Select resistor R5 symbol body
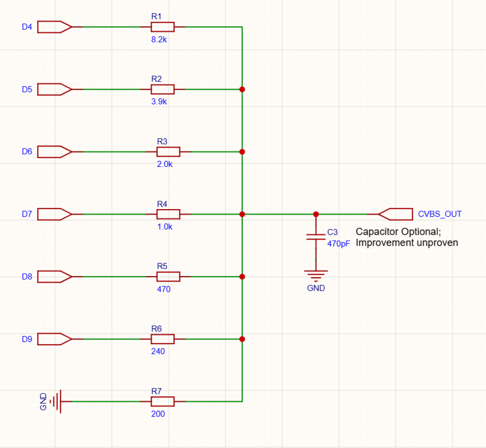This screenshot has width=486, height=448. click(x=168, y=277)
